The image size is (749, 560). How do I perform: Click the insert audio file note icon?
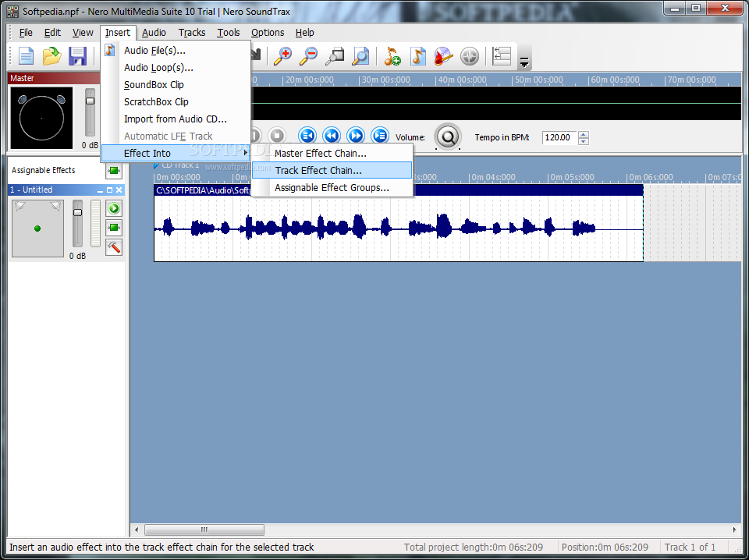tap(418, 56)
